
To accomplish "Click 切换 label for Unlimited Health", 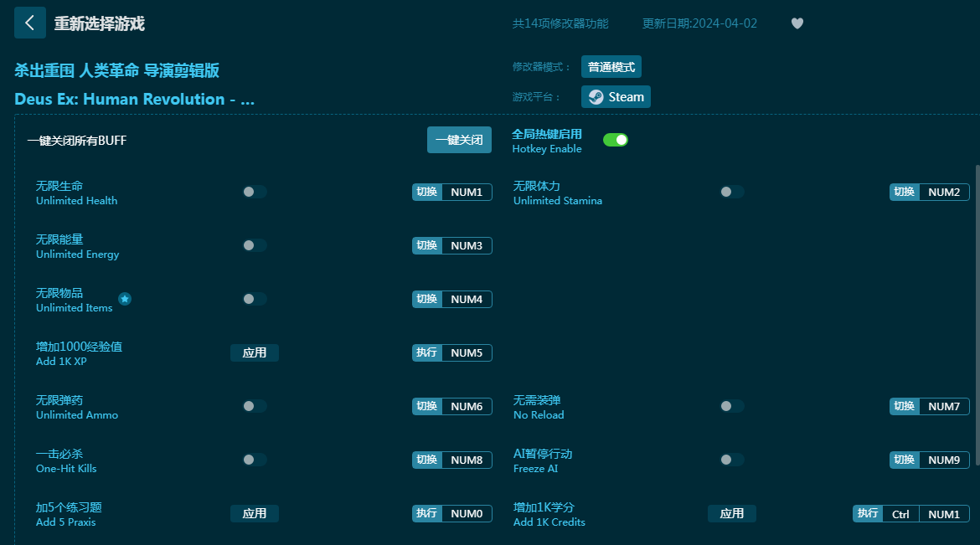I will pyautogui.click(x=427, y=192).
